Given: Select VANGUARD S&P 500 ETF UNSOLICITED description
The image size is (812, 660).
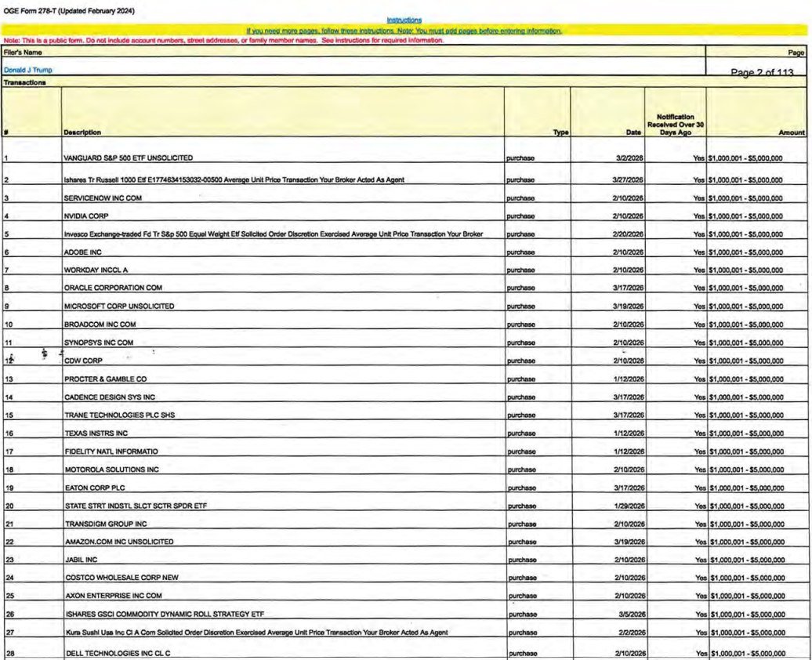Looking at the screenshot, I should tap(128, 158).
